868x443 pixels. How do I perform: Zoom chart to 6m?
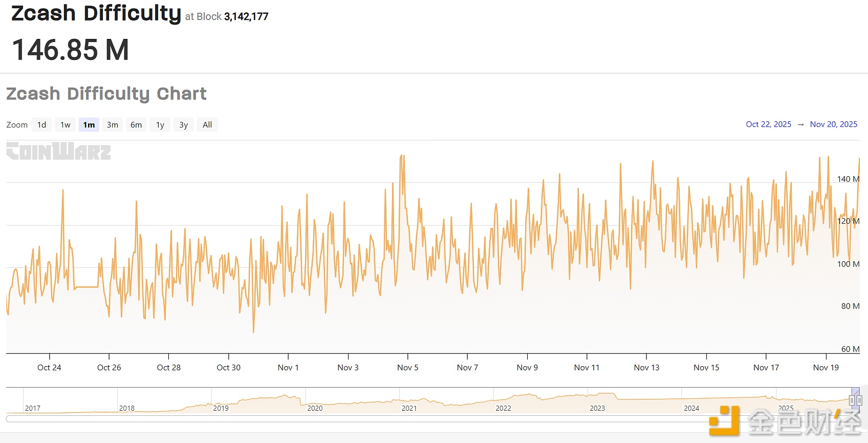tap(136, 125)
